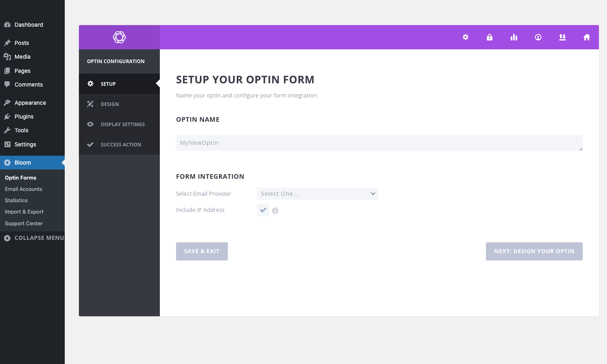Viewport: 607px width, 364px height.
Task: Click the Appearance brush icon
Action: 7,103
